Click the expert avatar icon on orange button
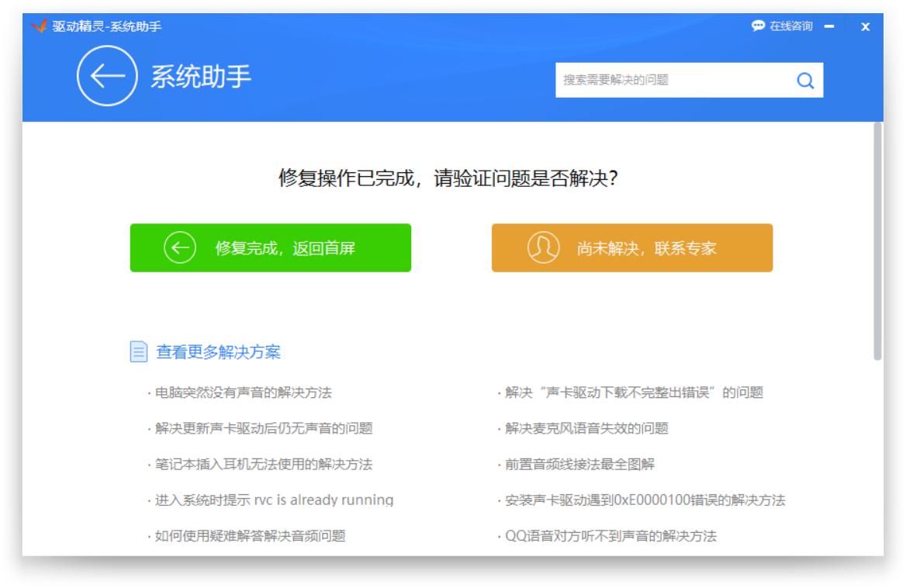906x588 pixels. pyautogui.click(x=543, y=248)
